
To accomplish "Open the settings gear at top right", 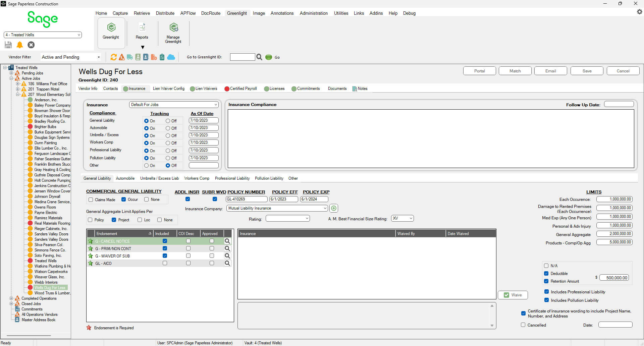I will [x=639, y=12].
